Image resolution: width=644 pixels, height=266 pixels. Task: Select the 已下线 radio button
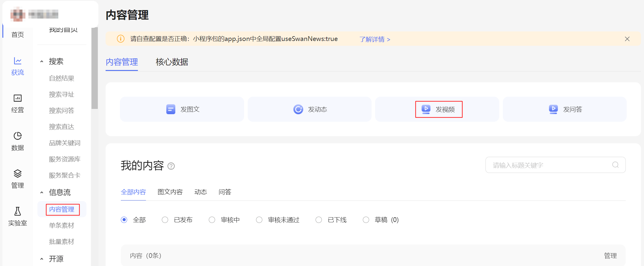pyautogui.click(x=319, y=220)
